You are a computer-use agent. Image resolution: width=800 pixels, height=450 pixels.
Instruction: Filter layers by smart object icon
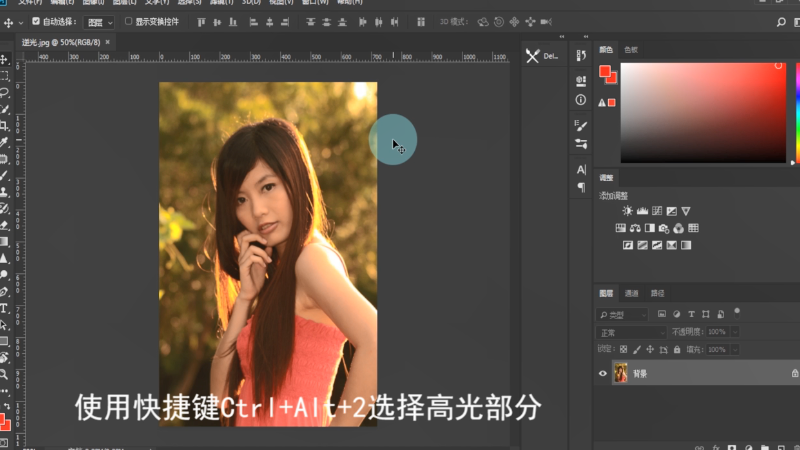[721, 314]
